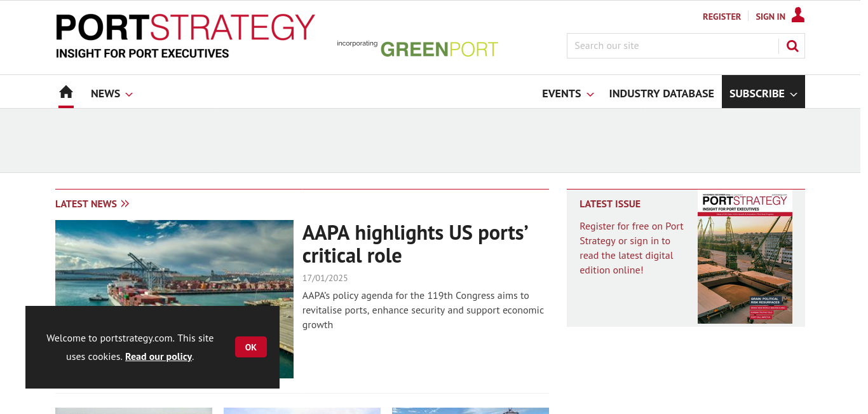
Task: Expand the Subscribe menu chevron
Action: tap(794, 94)
